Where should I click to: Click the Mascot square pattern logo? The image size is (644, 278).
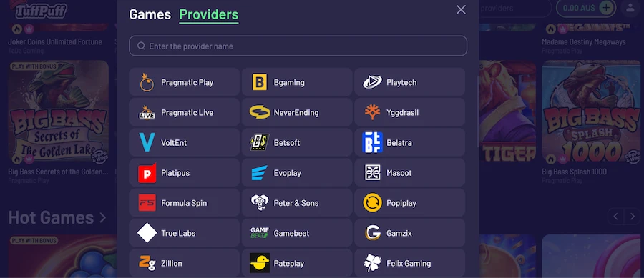pyautogui.click(x=373, y=173)
